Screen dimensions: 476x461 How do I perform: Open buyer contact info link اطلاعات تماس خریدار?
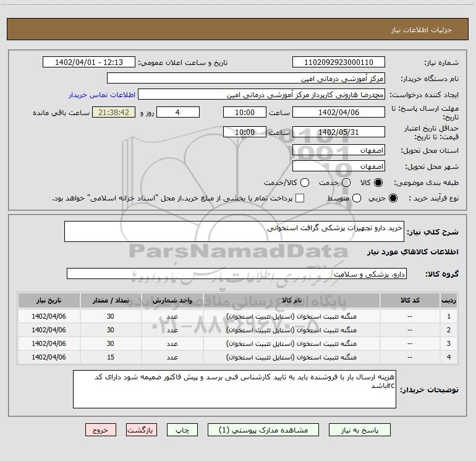click(102, 95)
